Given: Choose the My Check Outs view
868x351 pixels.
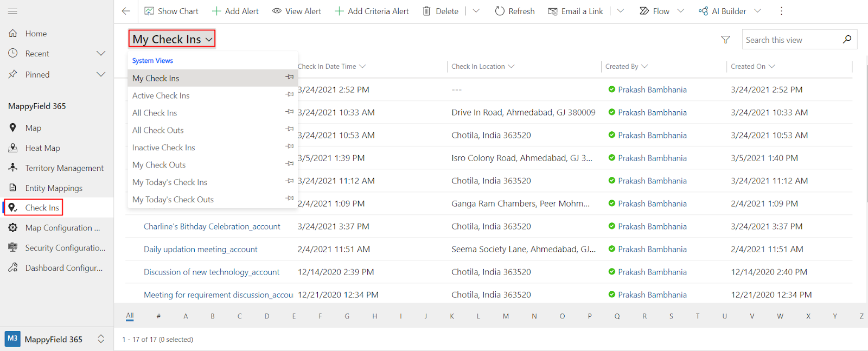Looking at the screenshot, I should pyautogui.click(x=159, y=165).
